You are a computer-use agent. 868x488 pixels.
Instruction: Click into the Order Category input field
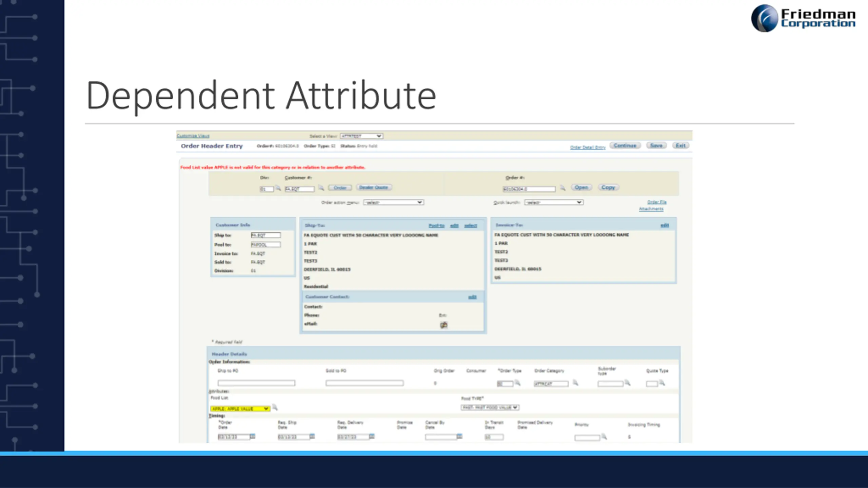[x=551, y=384]
